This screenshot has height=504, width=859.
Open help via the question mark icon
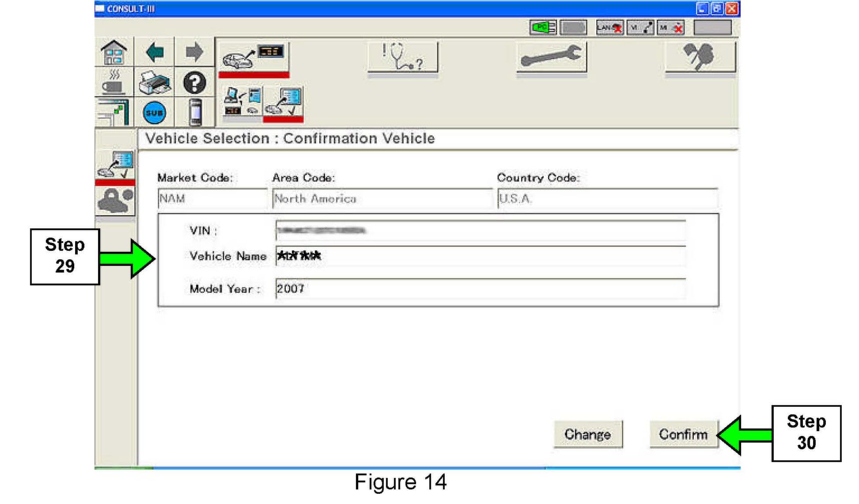click(x=194, y=83)
